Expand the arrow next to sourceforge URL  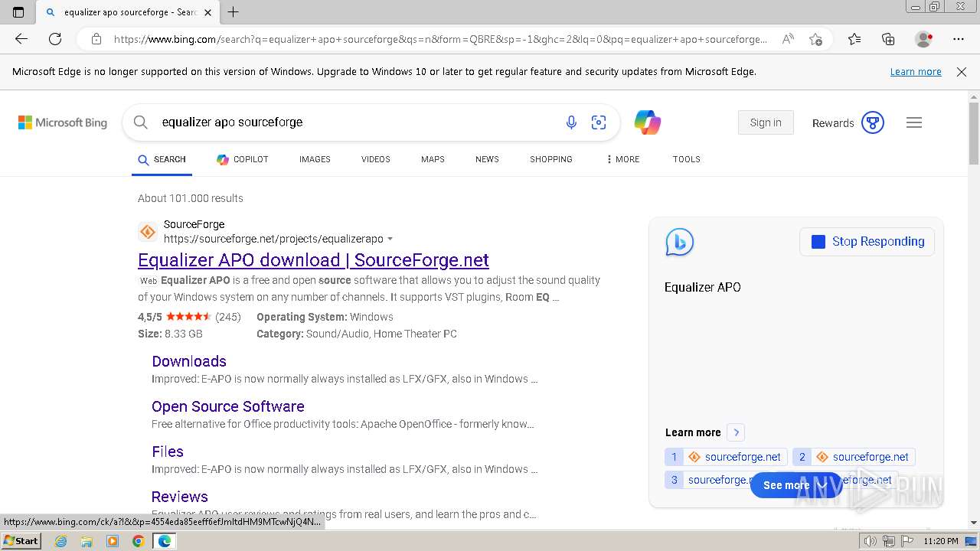[390, 240]
